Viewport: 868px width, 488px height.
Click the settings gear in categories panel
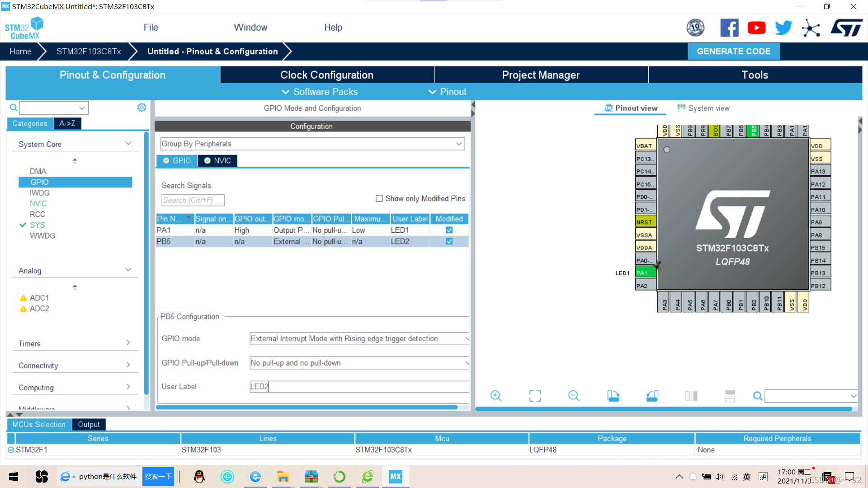point(142,108)
